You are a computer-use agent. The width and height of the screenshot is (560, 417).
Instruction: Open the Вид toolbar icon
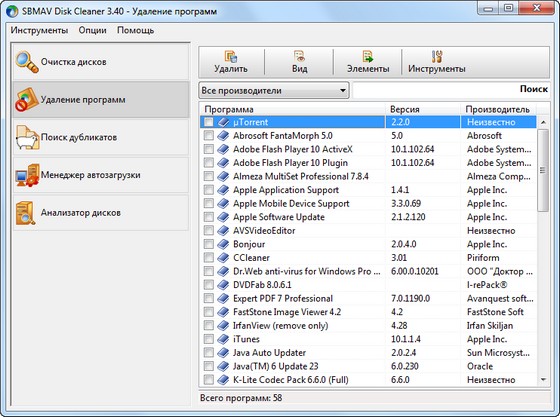tap(299, 56)
